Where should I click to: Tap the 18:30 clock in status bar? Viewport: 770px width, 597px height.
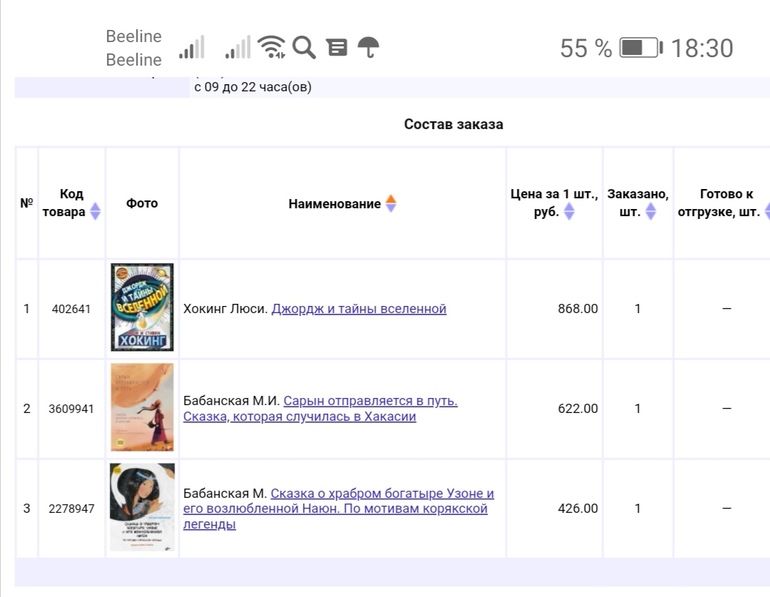click(x=702, y=47)
